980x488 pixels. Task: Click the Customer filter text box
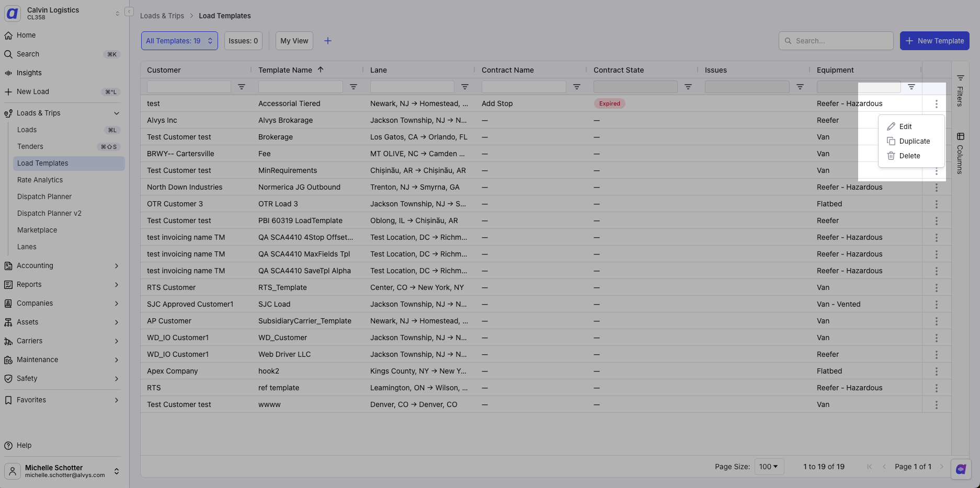(189, 87)
